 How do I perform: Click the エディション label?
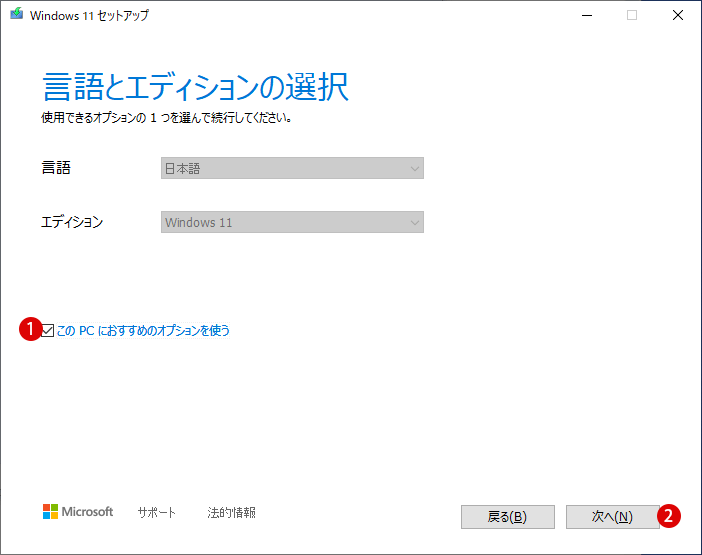click(x=72, y=222)
